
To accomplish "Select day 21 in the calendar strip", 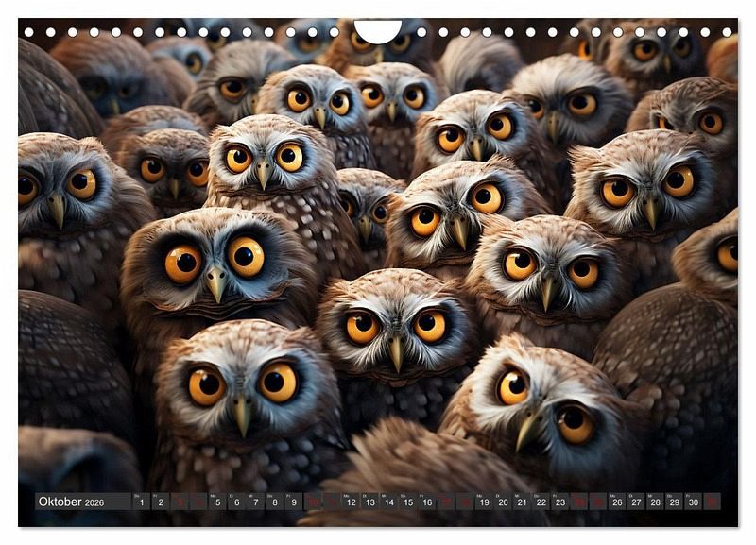I will [x=522, y=502].
